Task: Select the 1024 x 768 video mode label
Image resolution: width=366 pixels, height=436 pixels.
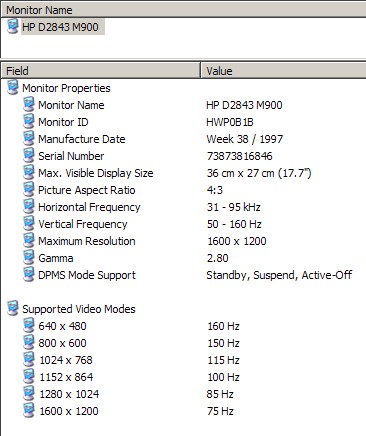Action: 66,360
